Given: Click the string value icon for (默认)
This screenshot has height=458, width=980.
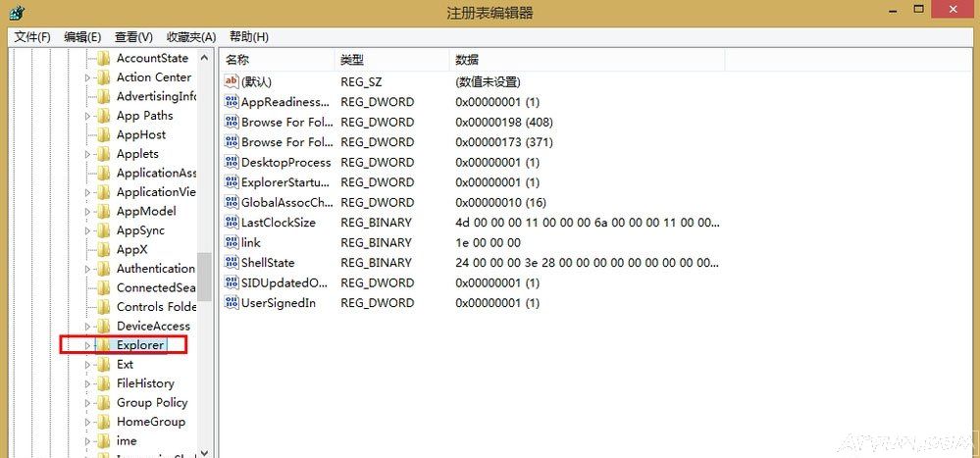Looking at the screenshot, I should click(232, 81).
